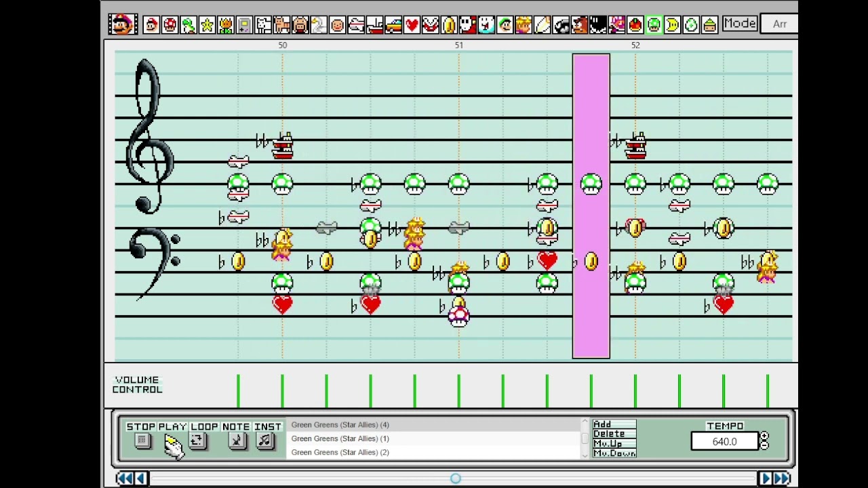Click the highlighted green 1-Up Mushroom instrument

[x=654, y=25]
